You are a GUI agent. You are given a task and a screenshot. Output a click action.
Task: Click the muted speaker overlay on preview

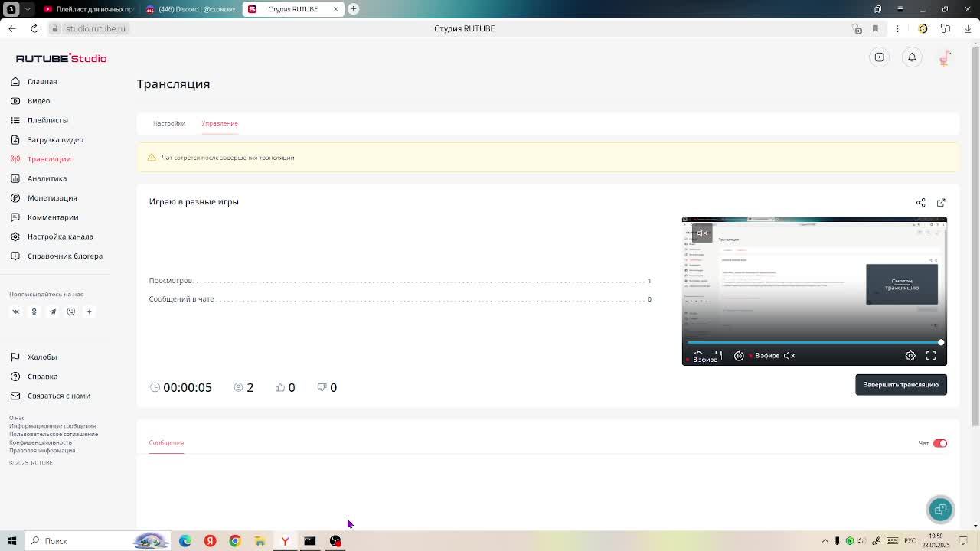[702, 233]
